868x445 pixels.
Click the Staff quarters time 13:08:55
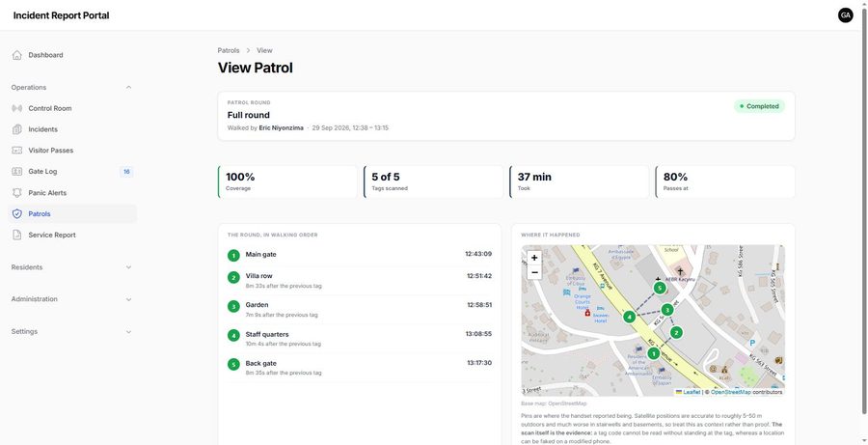tap(478, 334)
